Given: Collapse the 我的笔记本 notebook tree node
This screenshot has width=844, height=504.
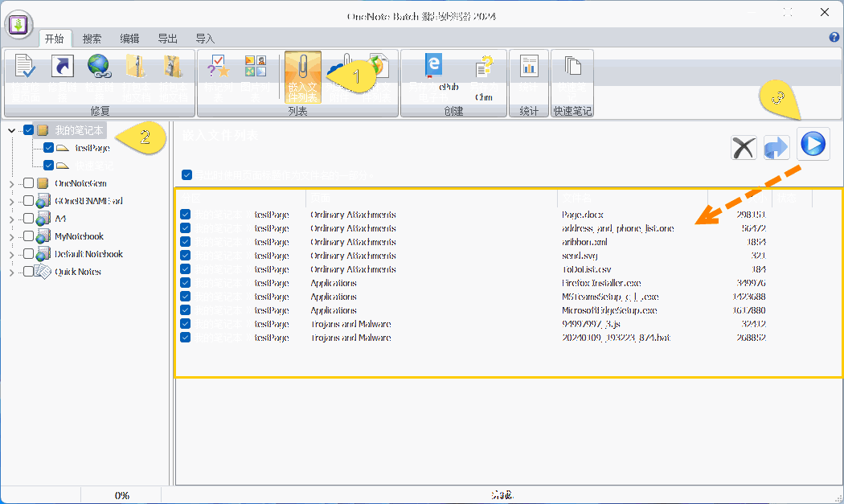Looking at the screenshot, I should (12, 130).
